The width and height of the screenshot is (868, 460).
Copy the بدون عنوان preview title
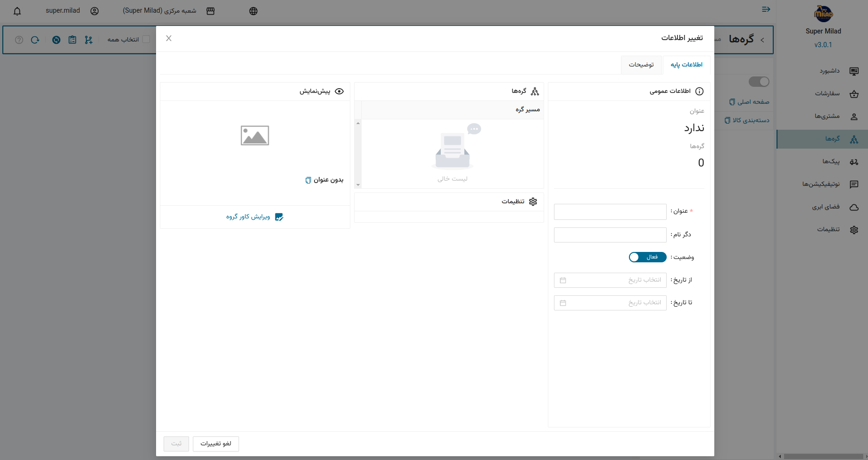[308, 180]
